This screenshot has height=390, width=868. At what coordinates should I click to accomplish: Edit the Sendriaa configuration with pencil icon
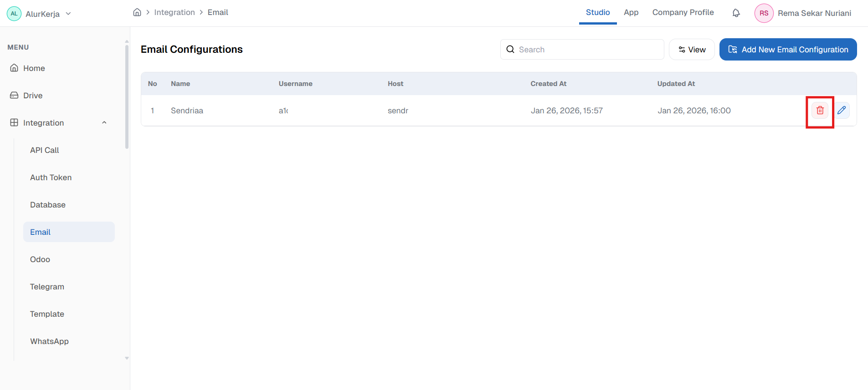(842, 111)
